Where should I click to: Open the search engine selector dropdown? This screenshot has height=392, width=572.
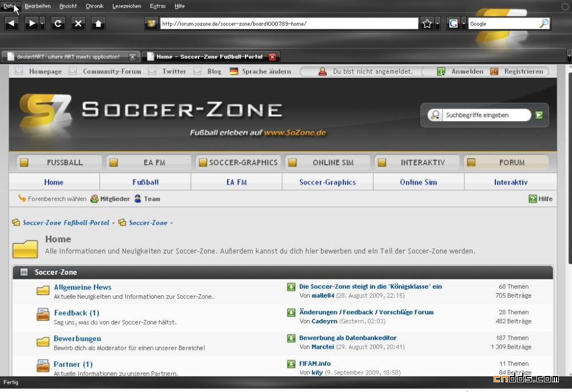click(463, 23)
